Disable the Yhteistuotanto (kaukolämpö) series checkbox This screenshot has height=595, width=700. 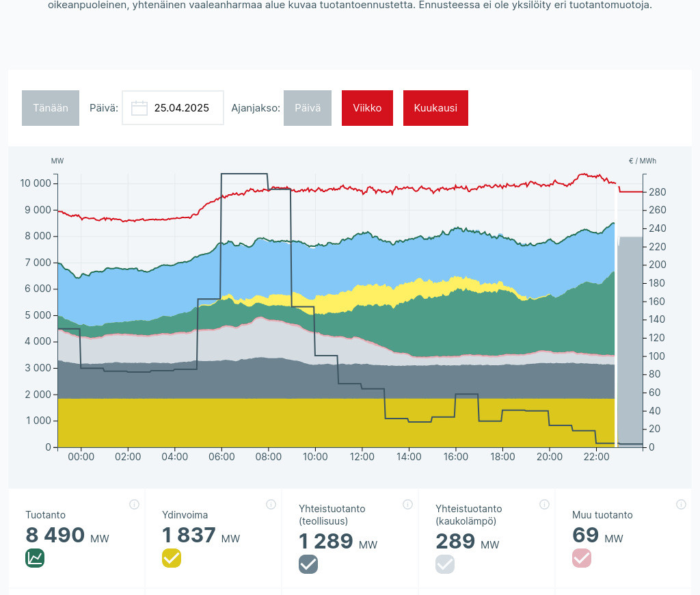[445, 564]
